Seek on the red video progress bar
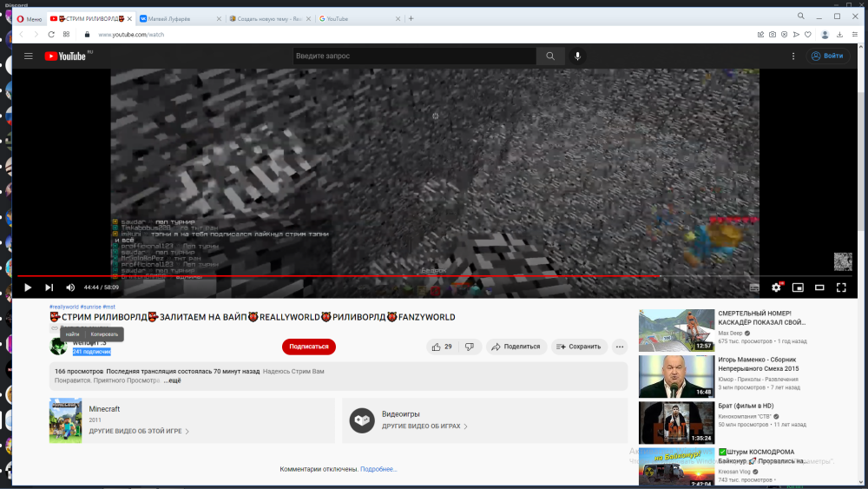 (435, 276)
